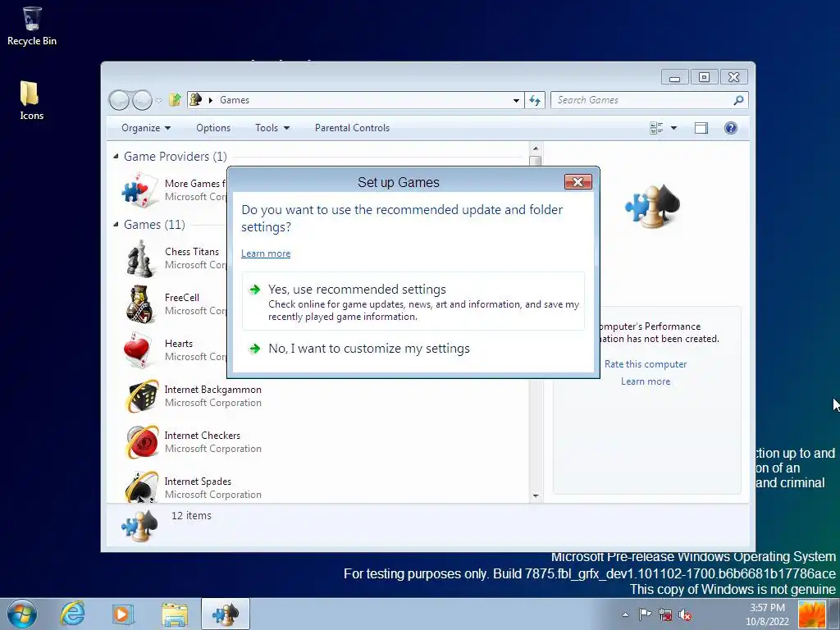Open the Windows Start orb
Image resolution: width=840 pixels, height=630 pixels.
point(22,614)
